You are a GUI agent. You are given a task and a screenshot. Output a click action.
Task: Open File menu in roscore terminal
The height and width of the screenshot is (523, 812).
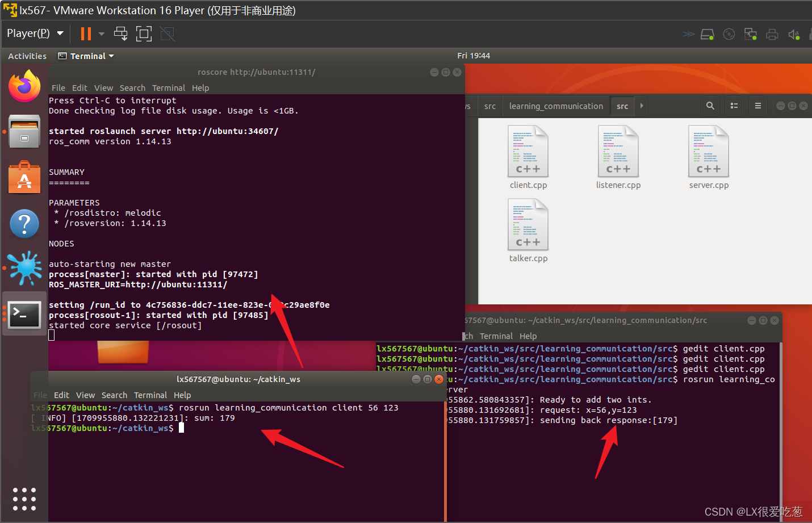coord(58,88)
